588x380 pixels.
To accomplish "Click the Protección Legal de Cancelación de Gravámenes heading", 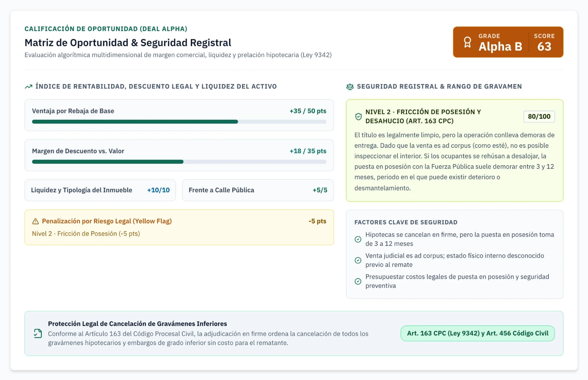I will click(x=138, y=324).
